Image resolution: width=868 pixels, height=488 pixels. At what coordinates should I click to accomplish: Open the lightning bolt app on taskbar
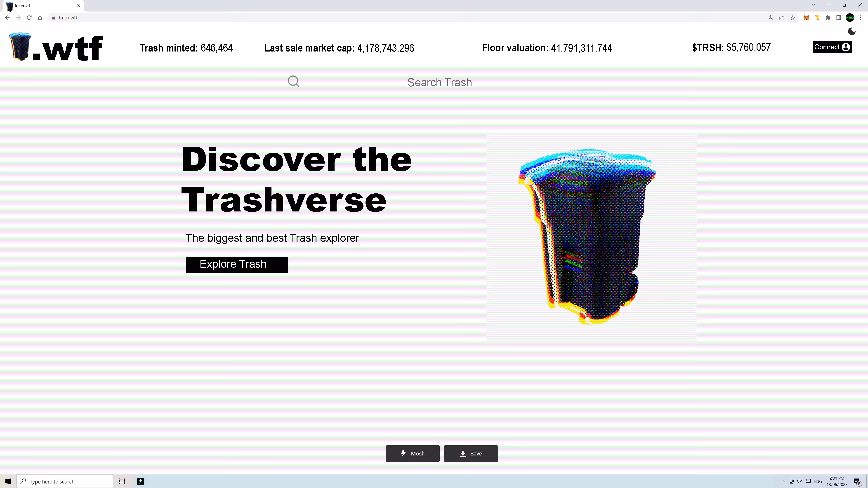pos(141,481)
